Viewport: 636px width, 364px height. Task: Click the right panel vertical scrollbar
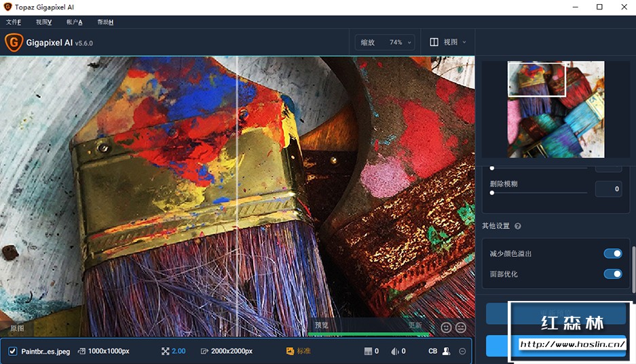click(633, 269)
